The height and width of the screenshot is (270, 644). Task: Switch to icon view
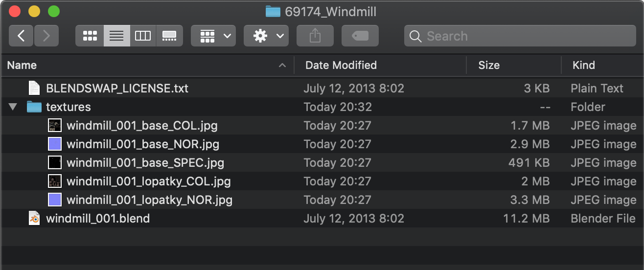click(x=90, y=36)
